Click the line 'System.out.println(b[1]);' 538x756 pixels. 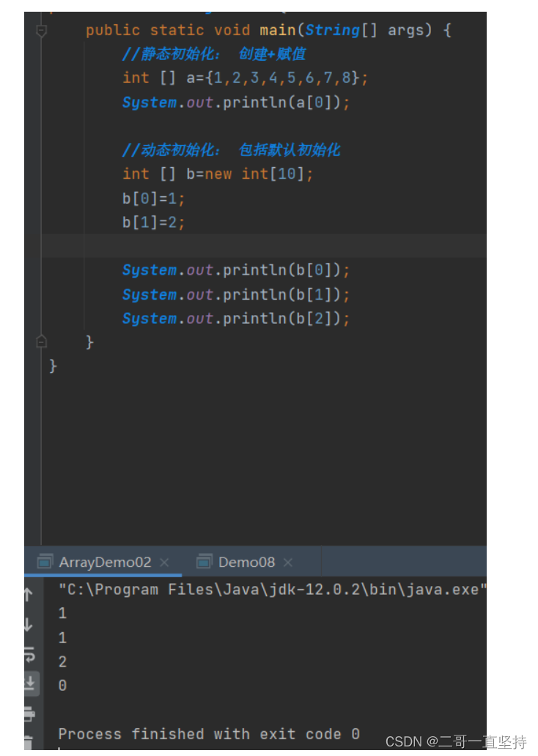click(x=236, y=294)
